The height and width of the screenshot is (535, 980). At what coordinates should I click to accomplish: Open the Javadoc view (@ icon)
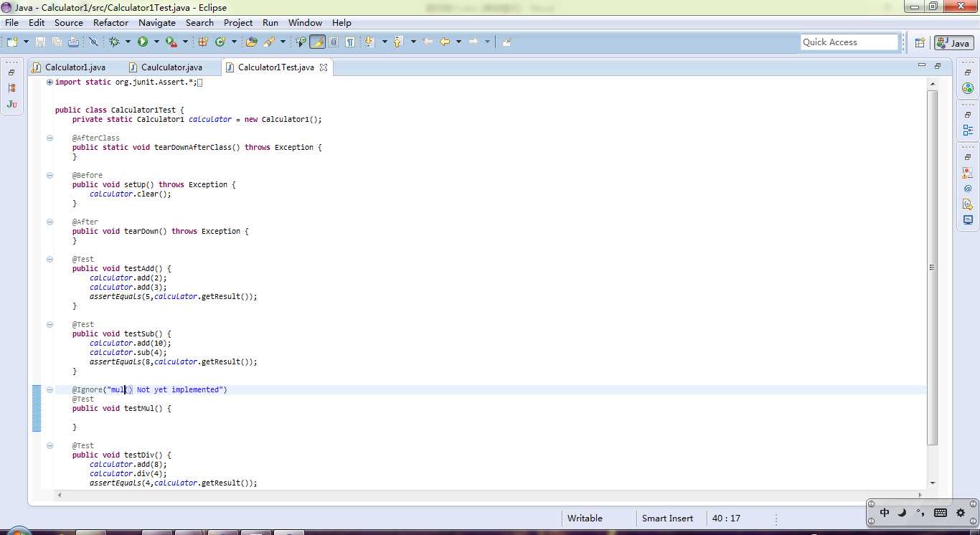pyautogui.click(x=968, y=189)
